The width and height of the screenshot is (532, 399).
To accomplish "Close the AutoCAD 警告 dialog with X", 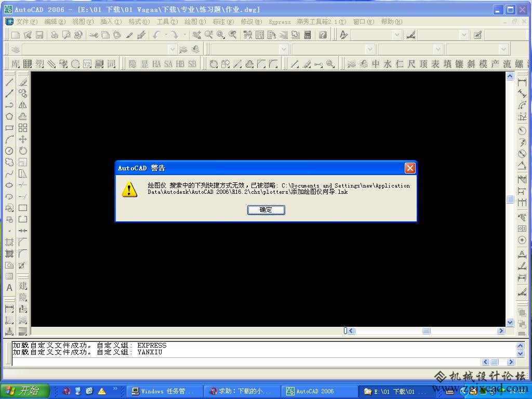I will [x=410, y=168].
